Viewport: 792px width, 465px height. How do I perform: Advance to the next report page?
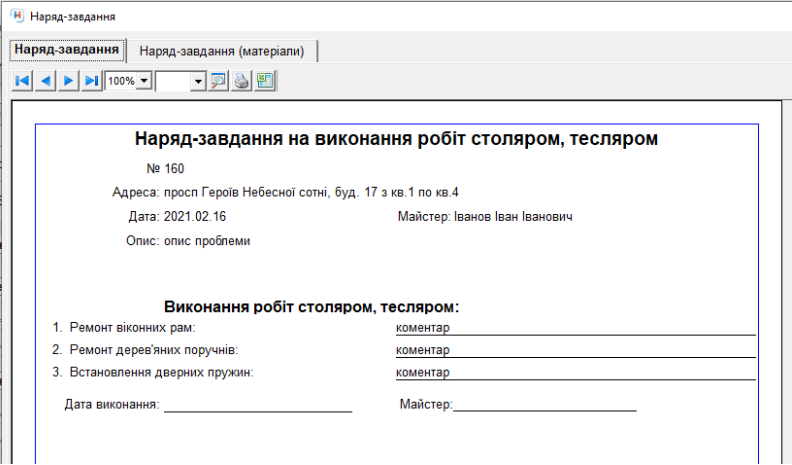coord(68,81)
